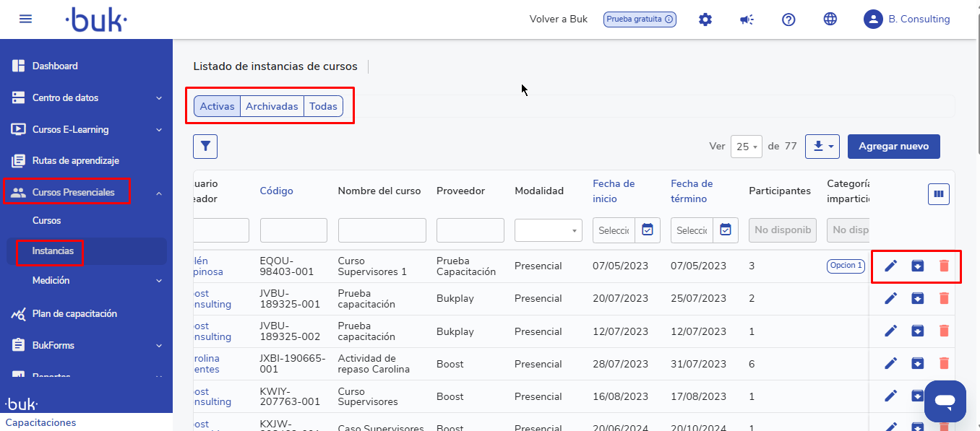Click the Agregar nuevo button

(x=893, y=146)
